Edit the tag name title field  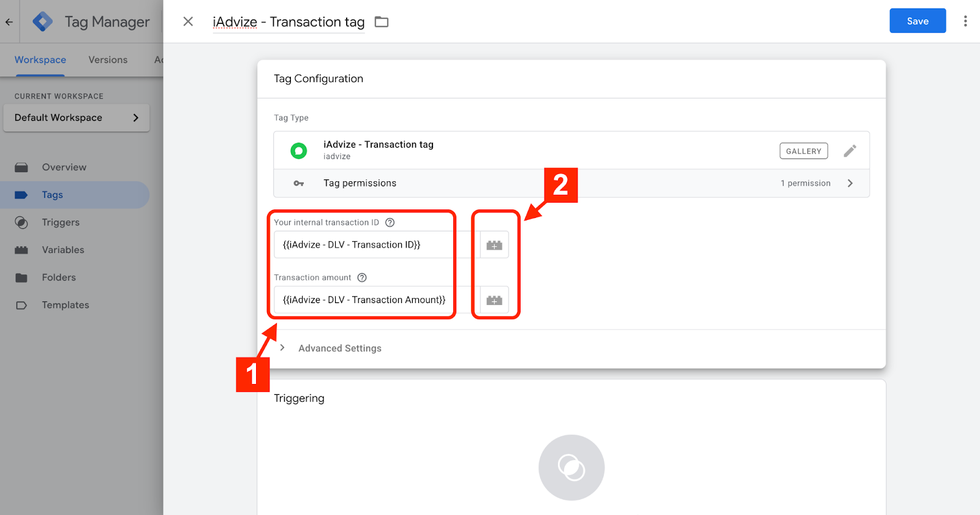pyautogui.click(x=288, y=22)
